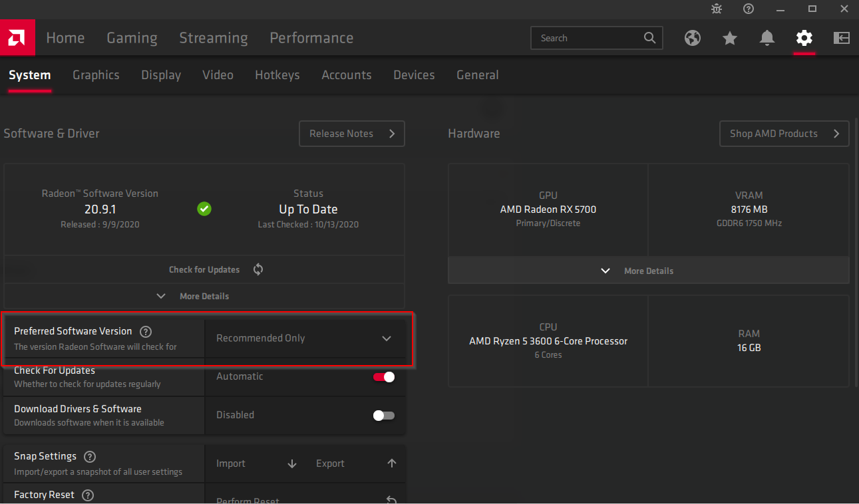This screenshot has height=504, width=859.
Task: Click Shop AMD Products button
Action: 784,134
